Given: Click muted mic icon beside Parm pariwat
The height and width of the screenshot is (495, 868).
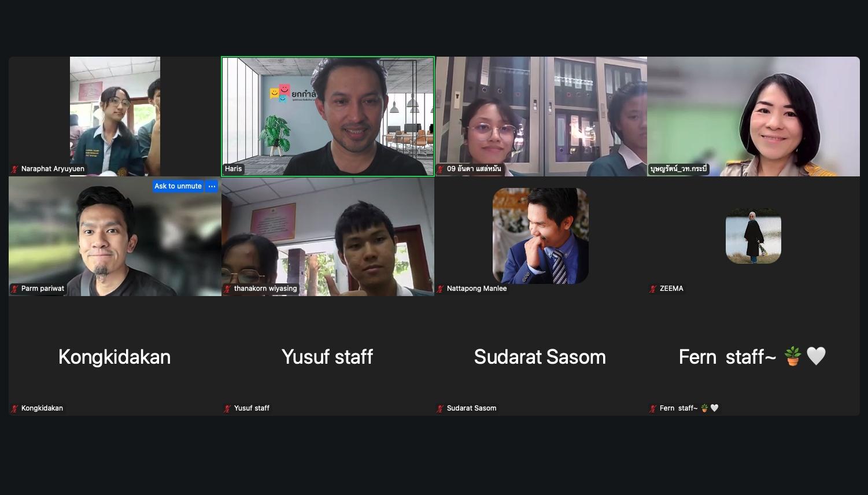Looking at the screenshot, I should (14, 289).
